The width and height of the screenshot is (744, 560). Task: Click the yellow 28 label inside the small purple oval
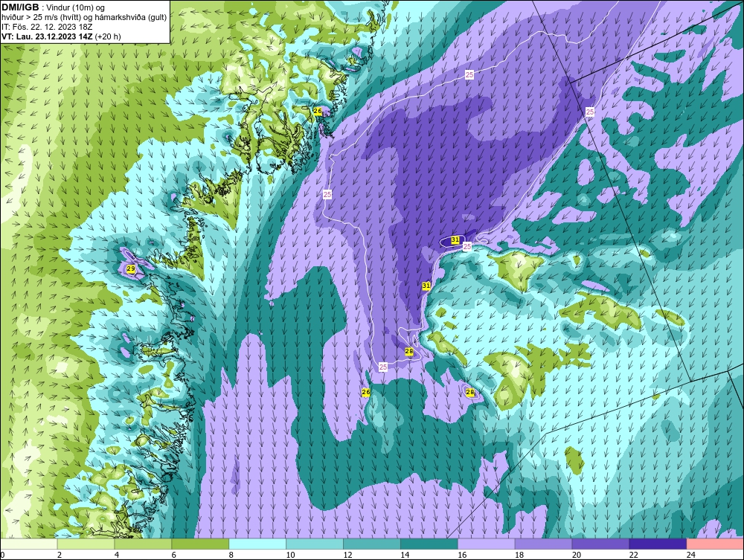coord(470,392)
